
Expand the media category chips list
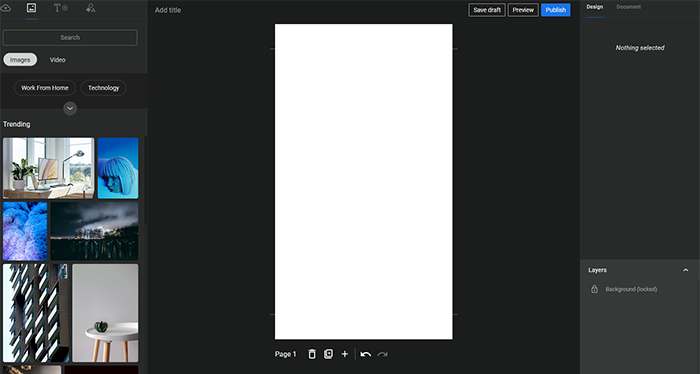tap(70, 108)
